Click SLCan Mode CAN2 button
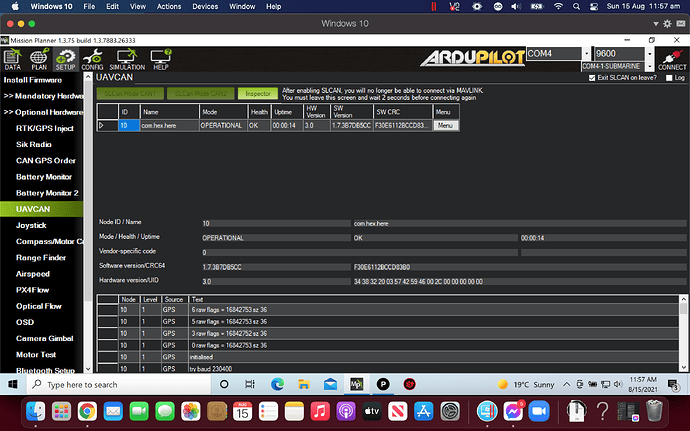 click(x=201, y=94)
